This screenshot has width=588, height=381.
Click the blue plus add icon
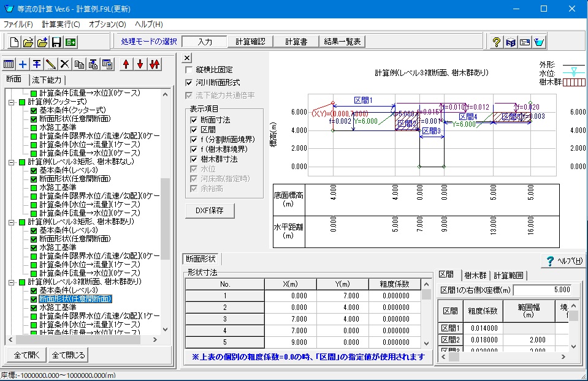click(x=23, y=64)
